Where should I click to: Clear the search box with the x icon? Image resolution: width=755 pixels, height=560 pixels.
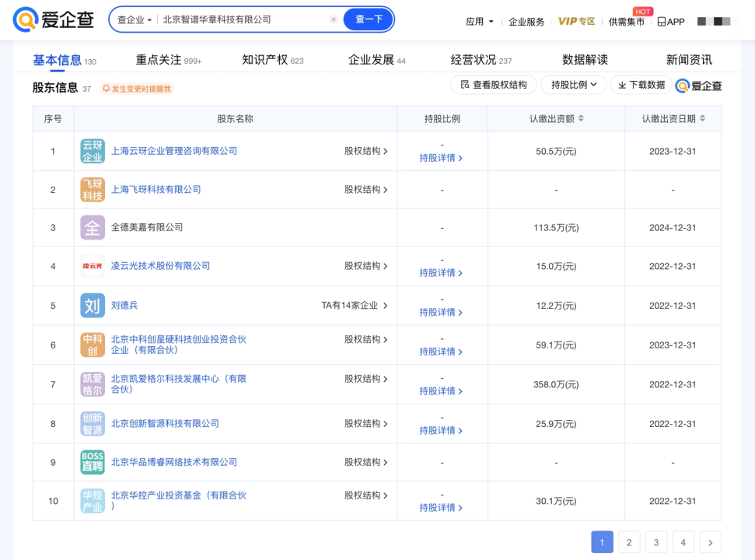point(334,19)
